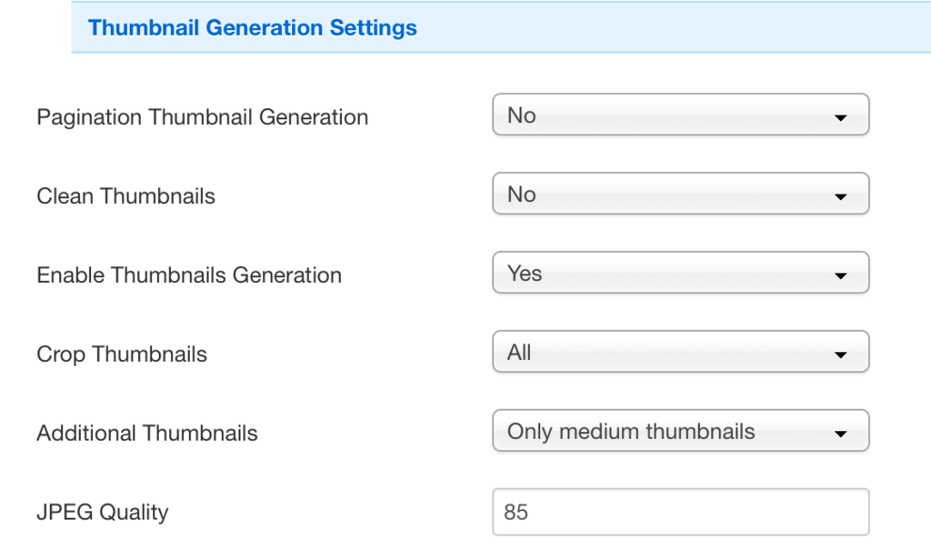Click the JPEG Quality label text
The height and width of the screenshot is (560, 931).
coord(103,513)
